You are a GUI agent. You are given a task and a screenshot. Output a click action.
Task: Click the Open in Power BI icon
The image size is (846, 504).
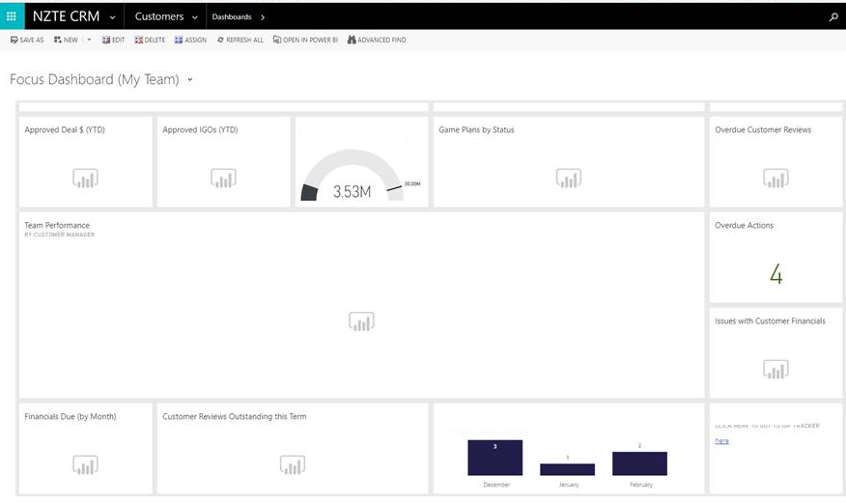click(277, 40)
